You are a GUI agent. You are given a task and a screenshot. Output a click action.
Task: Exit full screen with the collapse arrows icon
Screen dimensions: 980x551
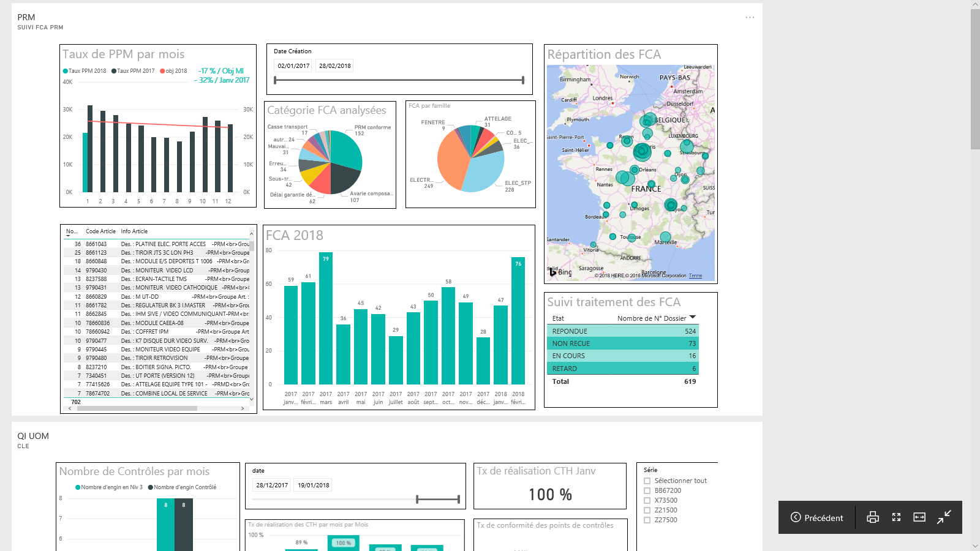pos(944,517)
